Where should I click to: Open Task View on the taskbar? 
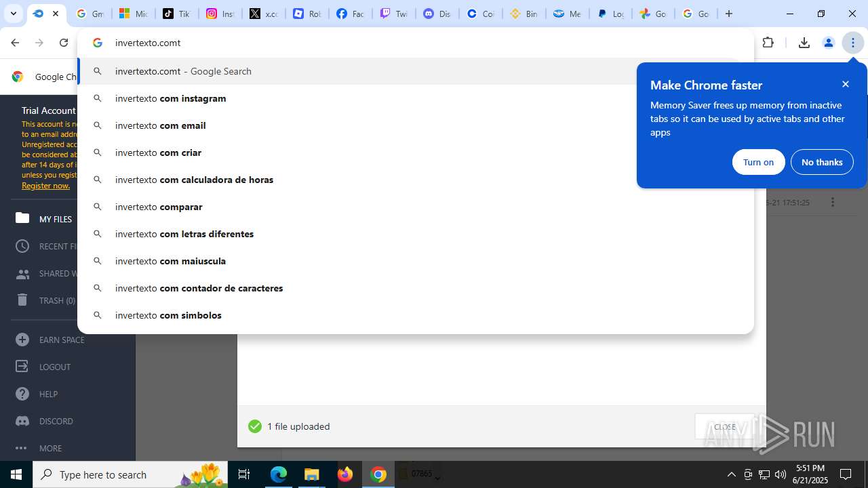[244, 474]
